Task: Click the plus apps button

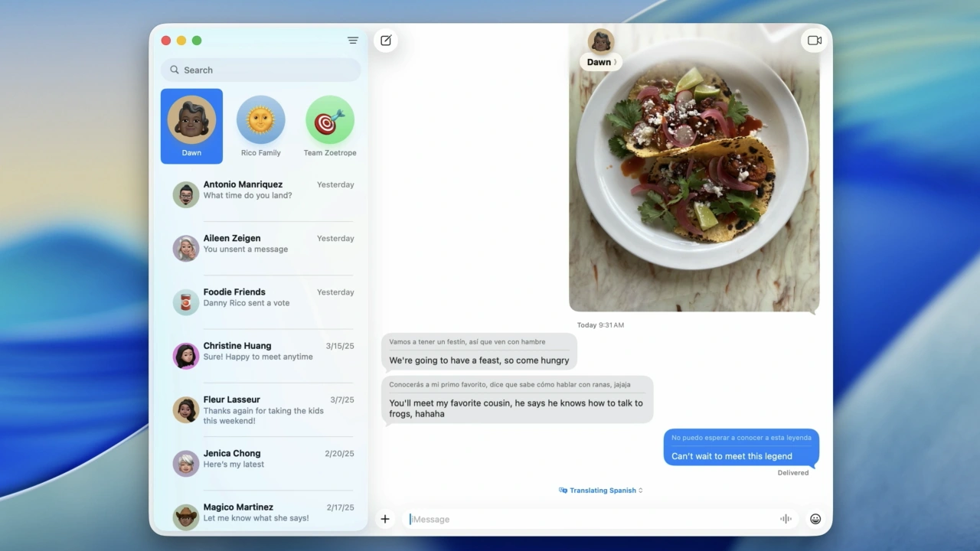Action: (x=385, y=519)
